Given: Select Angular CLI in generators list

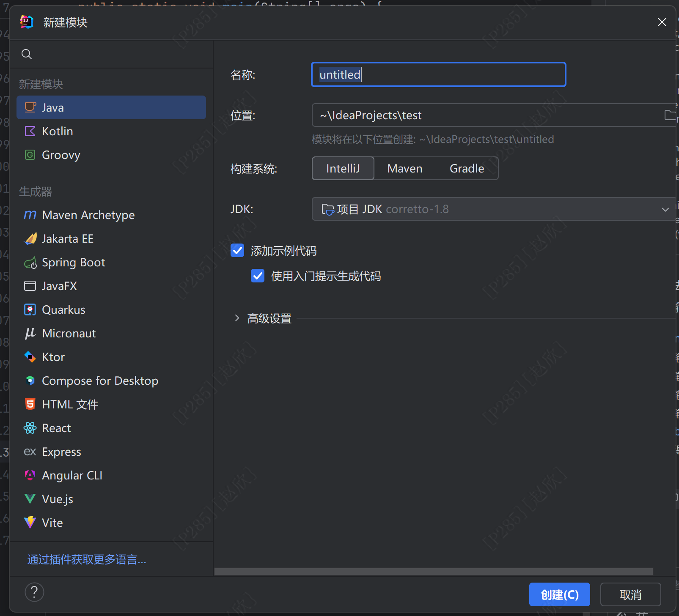Looking at the screenshot, I should coord(111,475).
